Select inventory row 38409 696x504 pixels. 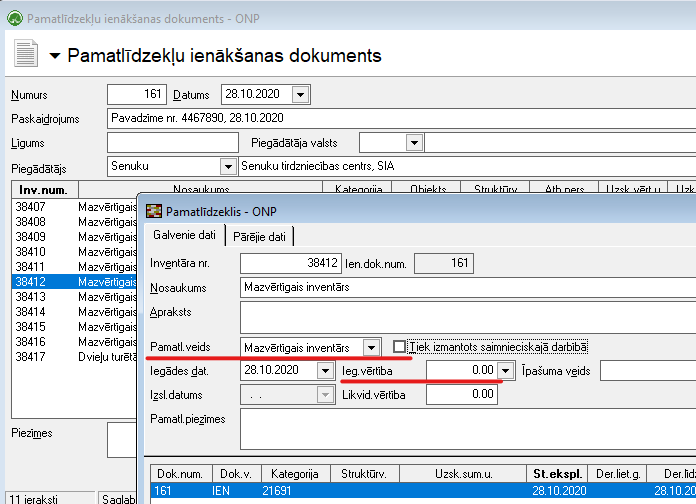75,237
